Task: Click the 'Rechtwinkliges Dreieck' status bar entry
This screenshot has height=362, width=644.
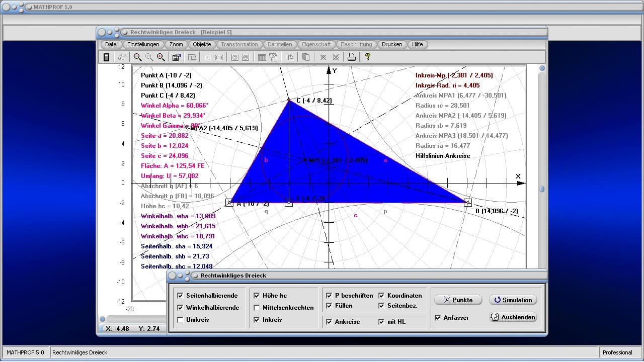Action: point(80,352)
